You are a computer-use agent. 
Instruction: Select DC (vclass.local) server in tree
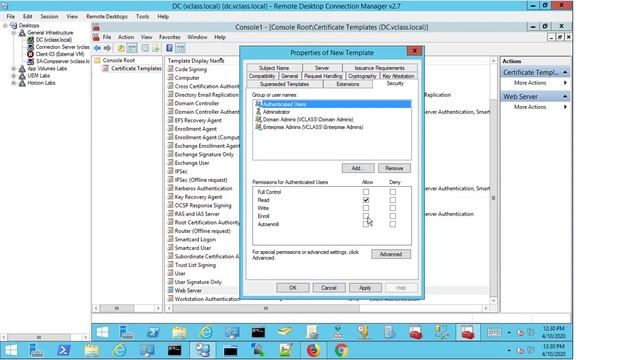tap(53, 40)
